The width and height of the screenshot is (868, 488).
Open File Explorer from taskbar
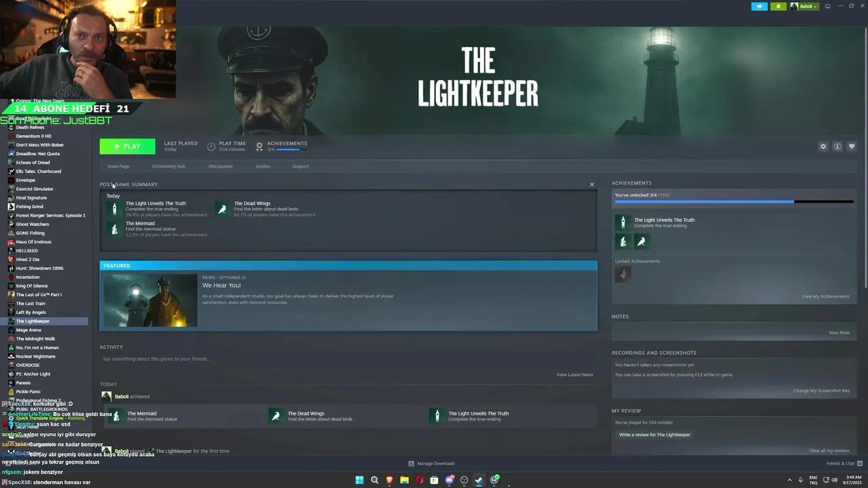click(x=404, y=480)
